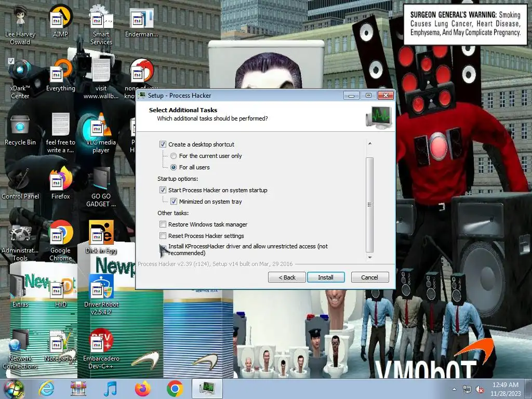Launch Internet Explorer from the taskbar
Screen dimensions: 532x399
pos(46,389)
